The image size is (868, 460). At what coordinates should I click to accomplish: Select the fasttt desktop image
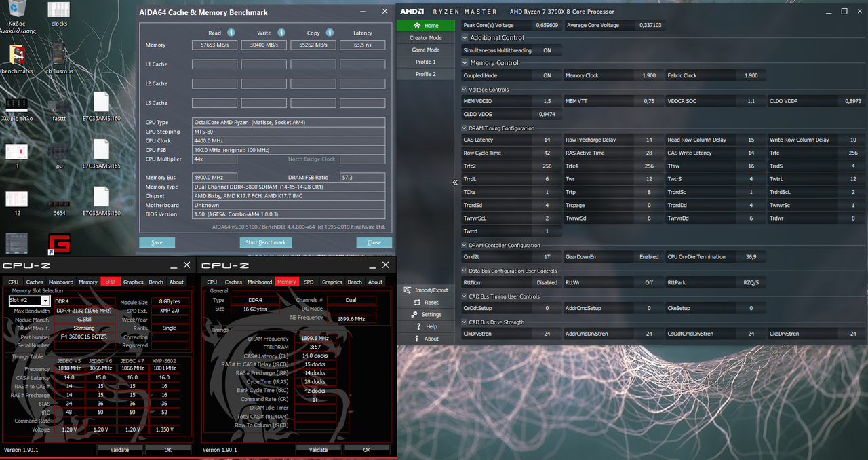pos(59,109)
